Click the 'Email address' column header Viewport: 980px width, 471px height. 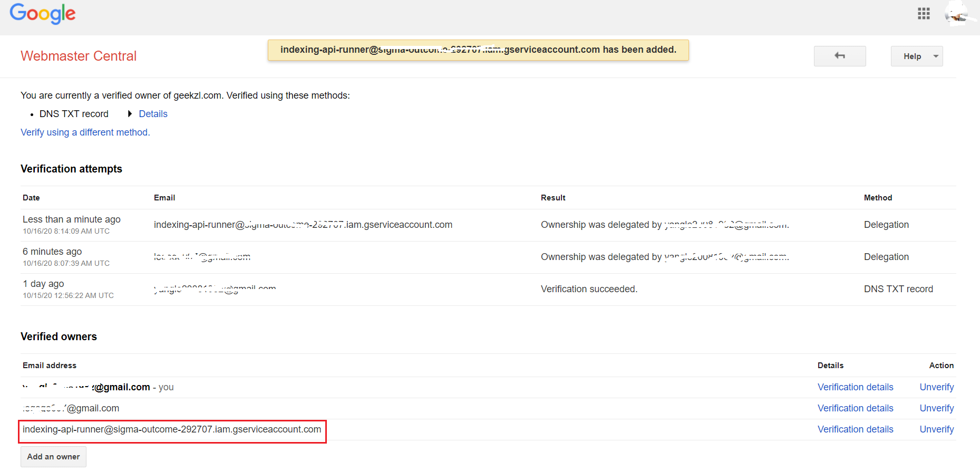pyautogui.click(x=50, y=366)
